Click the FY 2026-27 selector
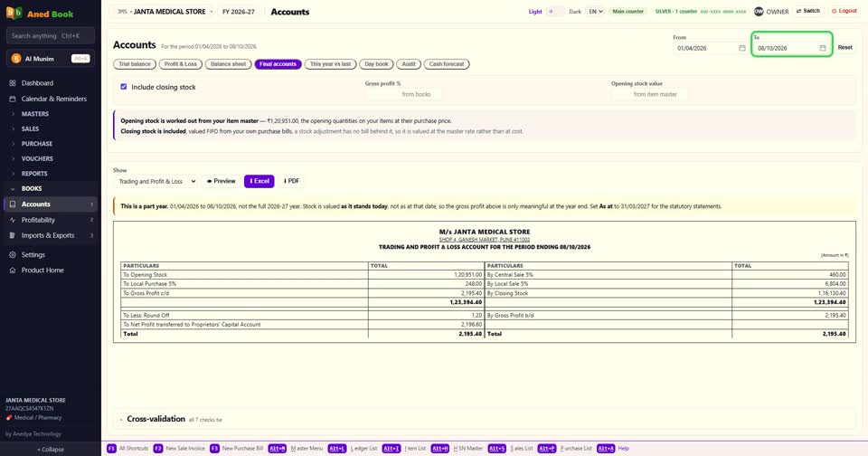Viewport: 868px width, 456px height. coord(239,12)
